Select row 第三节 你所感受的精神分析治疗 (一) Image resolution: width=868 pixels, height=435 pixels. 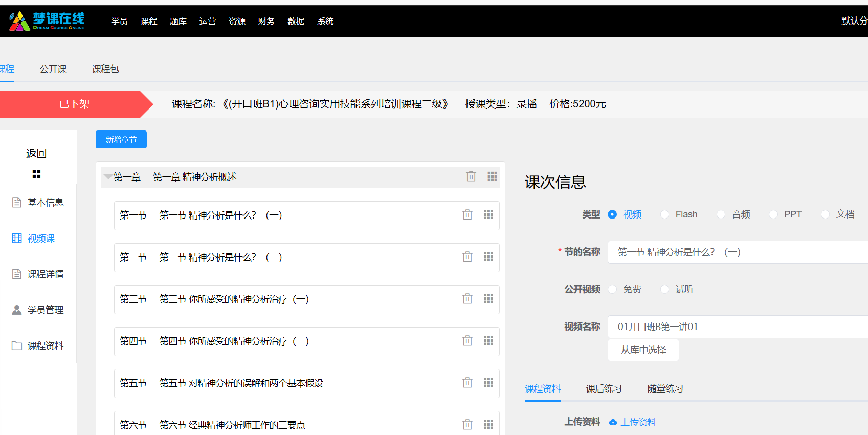click(x=306, y=299)
